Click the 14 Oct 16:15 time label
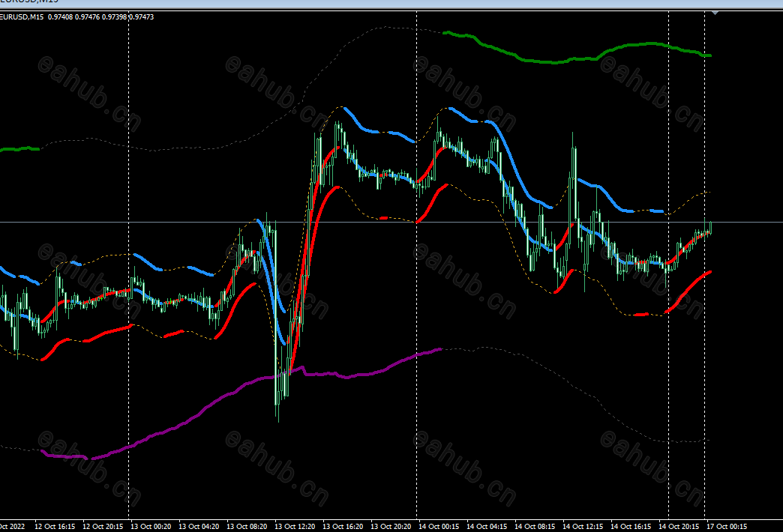The width and height of the screenshot is (783, 532). [631, 527]
